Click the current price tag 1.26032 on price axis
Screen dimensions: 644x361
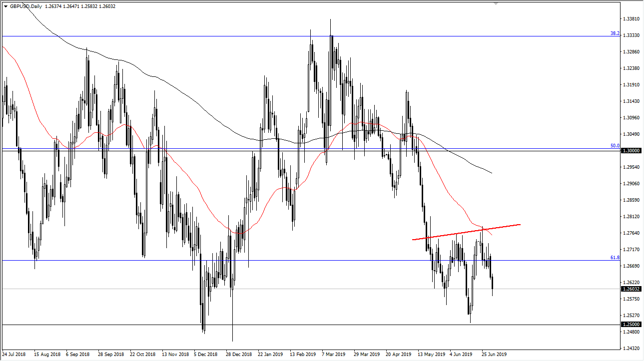click(x=632, y=289)
